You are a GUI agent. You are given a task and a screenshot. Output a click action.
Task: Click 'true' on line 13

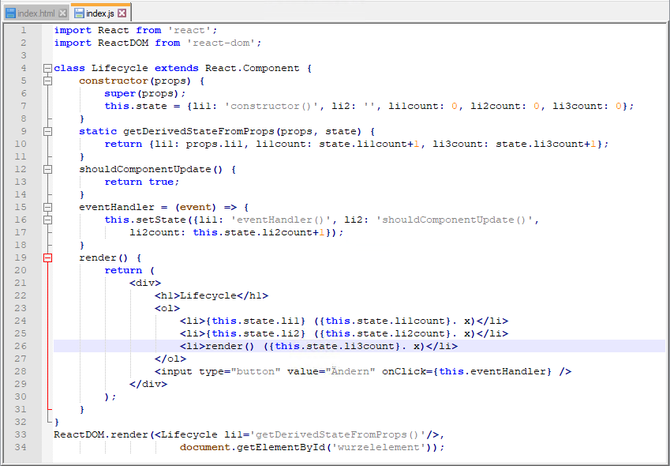pos(161,182)
